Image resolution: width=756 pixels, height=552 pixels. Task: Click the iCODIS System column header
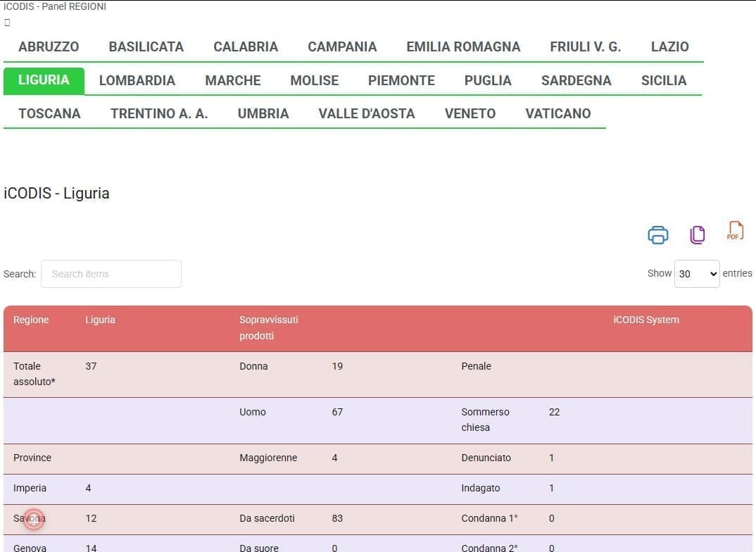646,320
